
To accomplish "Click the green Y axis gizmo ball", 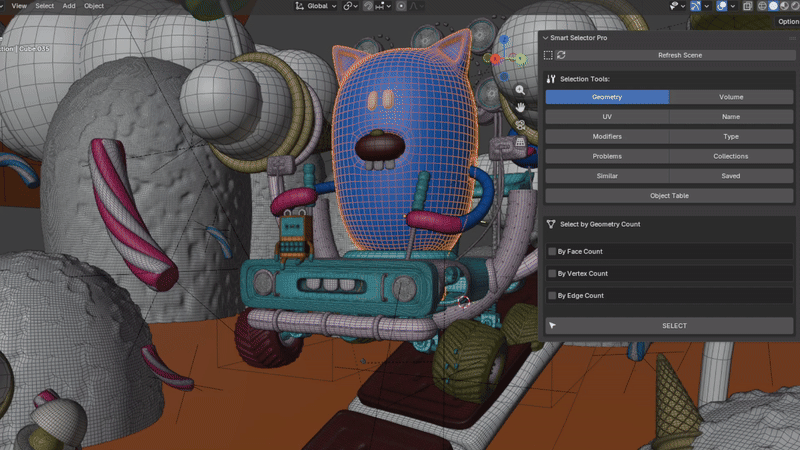I will pyautogui.click(x=520, y=60).
